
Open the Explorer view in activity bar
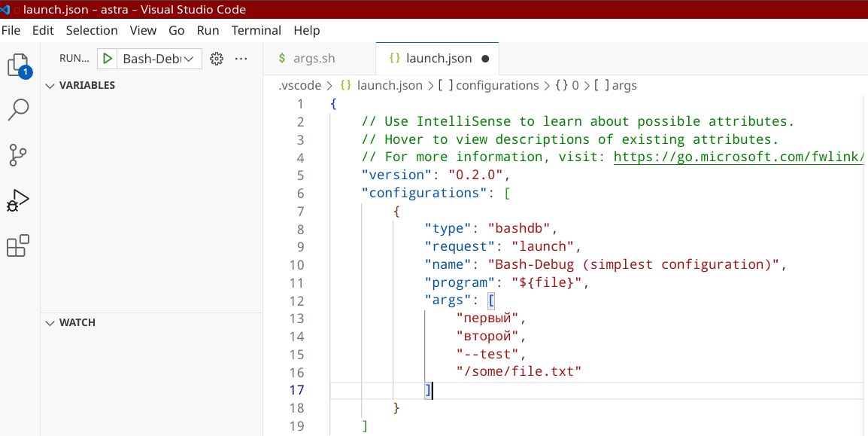(19, 66)
